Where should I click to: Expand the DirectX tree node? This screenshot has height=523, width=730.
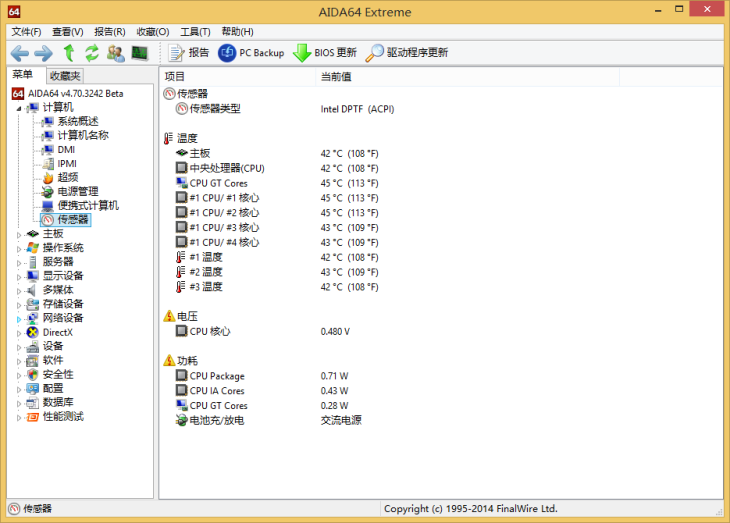pos(19,333)
